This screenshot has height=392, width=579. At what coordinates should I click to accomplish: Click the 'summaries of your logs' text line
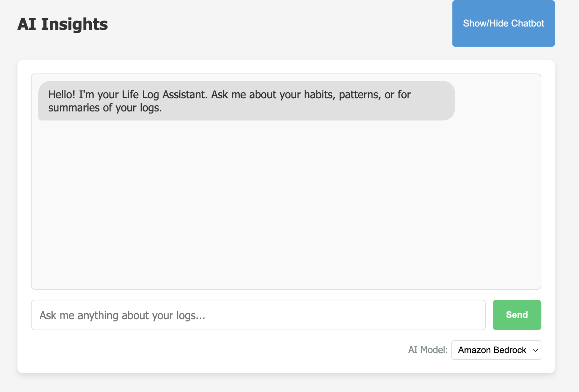(x=105, y=108)
